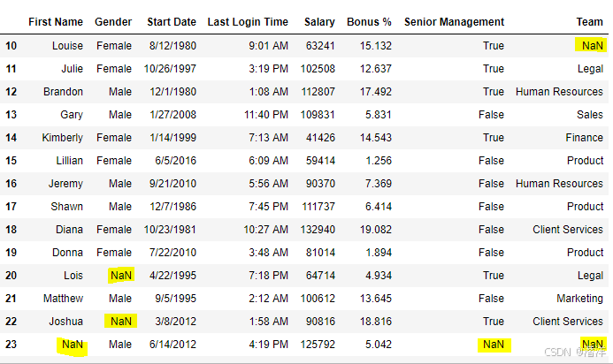Click the Gender column header
613x364 pixels.
coord(113,22)
